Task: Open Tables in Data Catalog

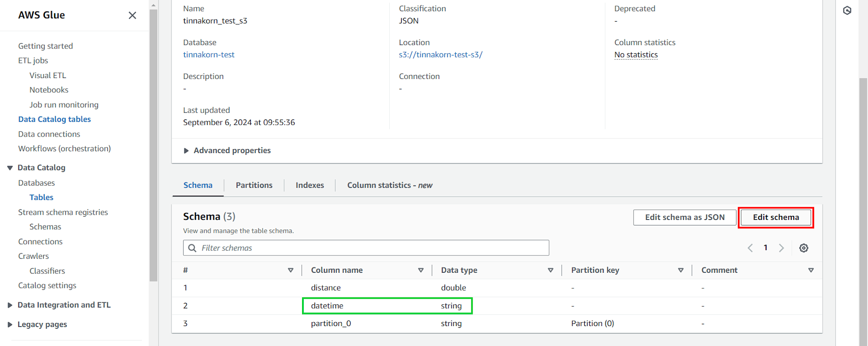Action: [x=41, y=197]
